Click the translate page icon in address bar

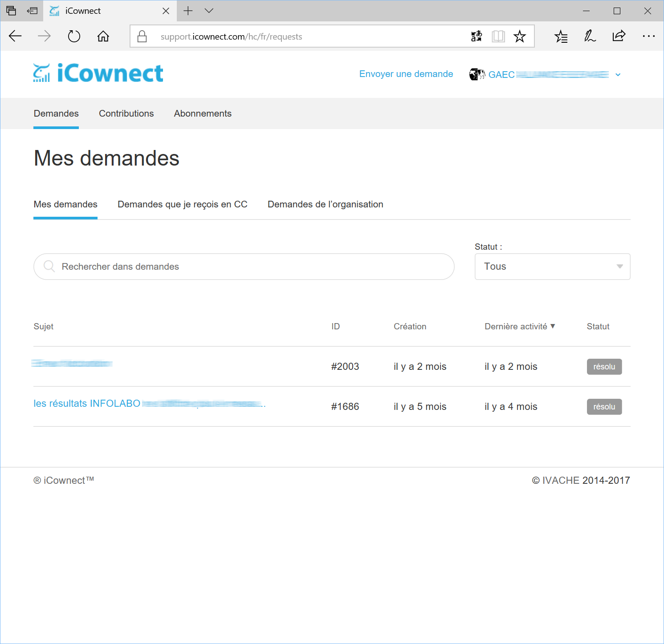tap(477, 36)
